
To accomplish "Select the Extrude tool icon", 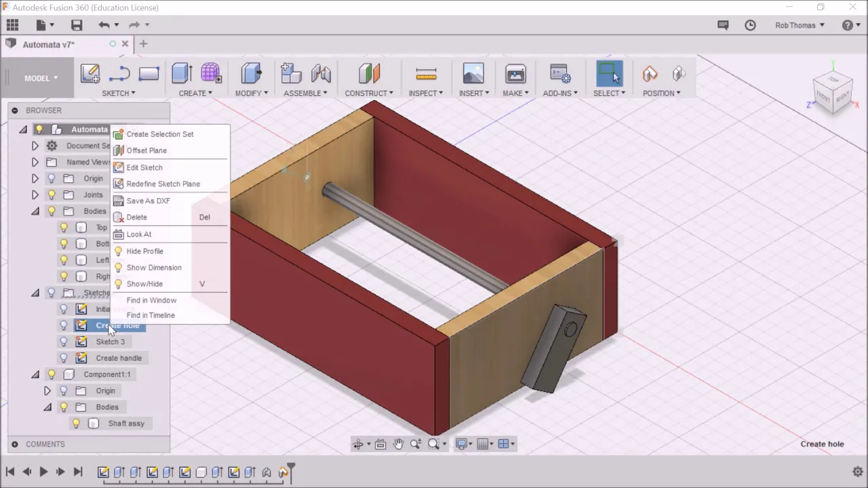I will coord(182,73).
